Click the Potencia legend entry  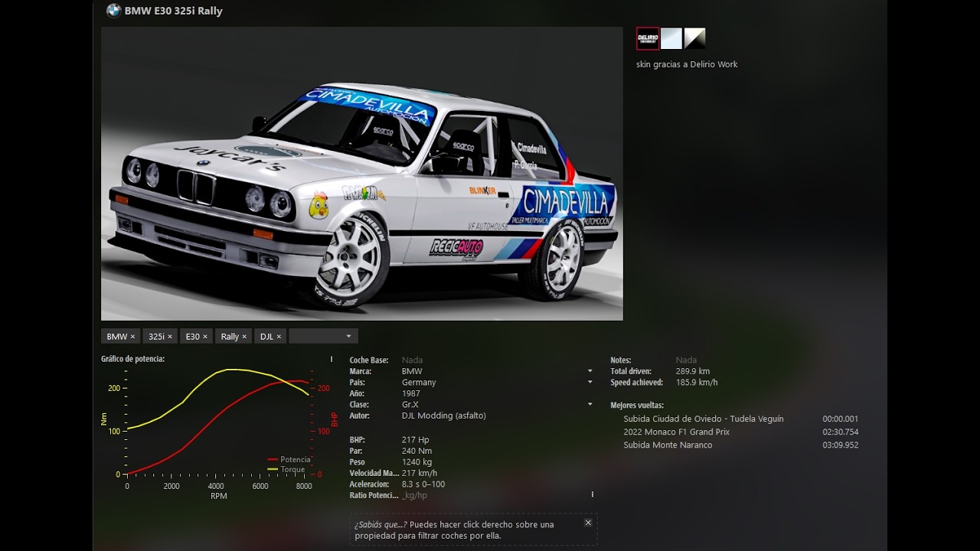[x=289, y=459]
